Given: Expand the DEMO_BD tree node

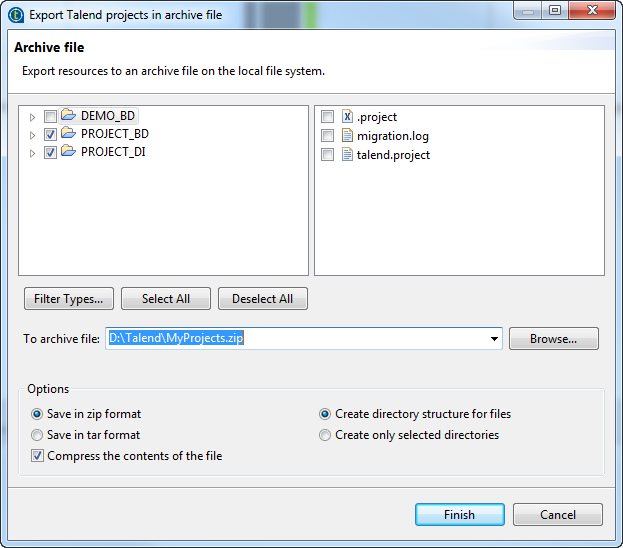Looking at the screenshot, I should [33, 117].
